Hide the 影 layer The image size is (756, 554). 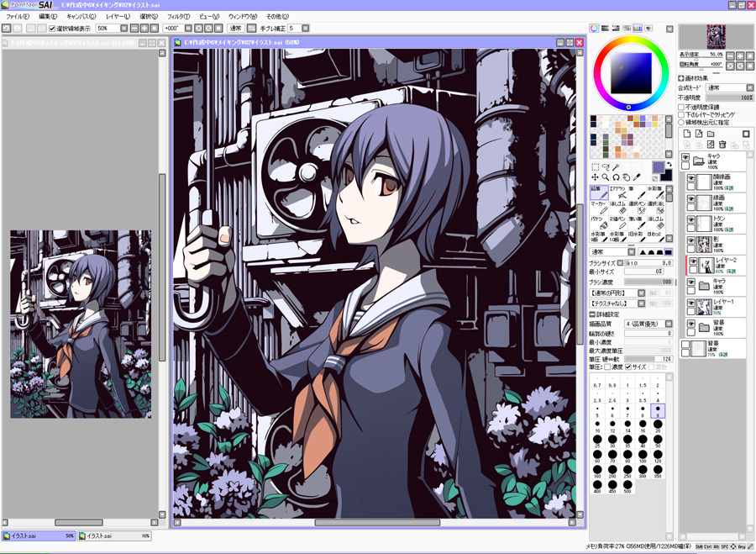691,240
